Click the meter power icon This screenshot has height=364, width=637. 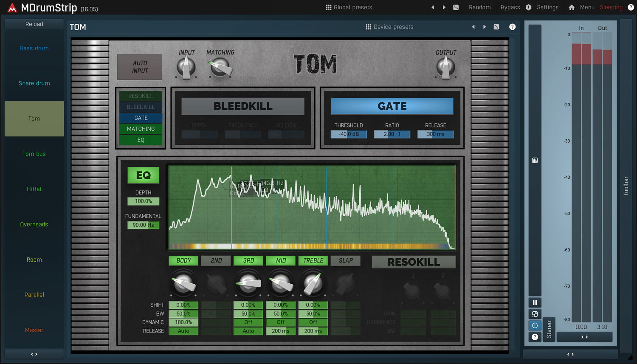tap(535, 325)
